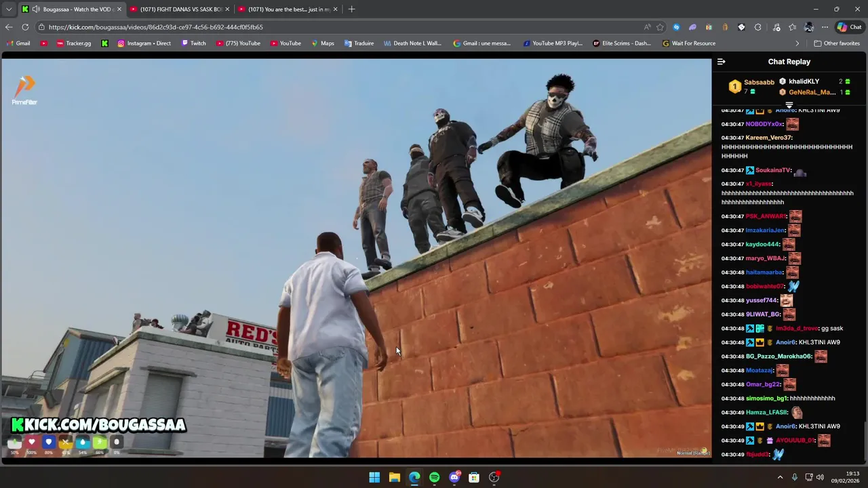
Task: Open the Extensions puzzle menu
Action: pos(757,27)
